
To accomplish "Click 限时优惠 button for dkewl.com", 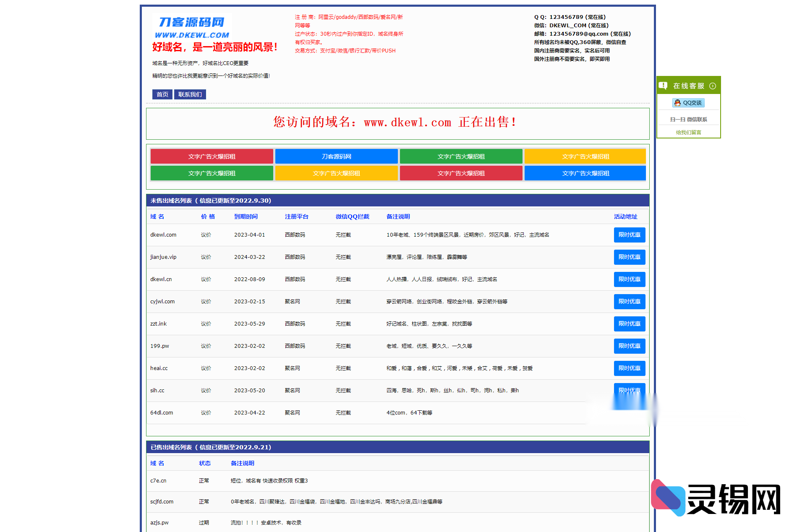I will pyautogui.click(x=629, y=235).
